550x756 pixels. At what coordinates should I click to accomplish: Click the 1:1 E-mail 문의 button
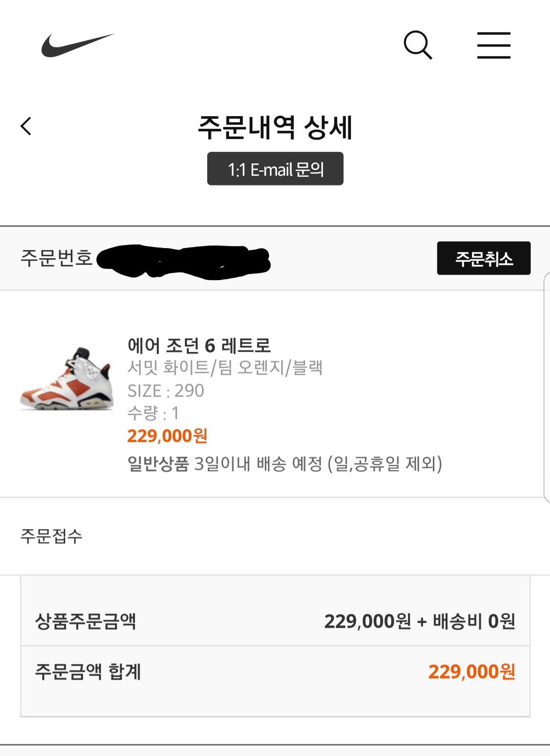(x=275, y=169)
